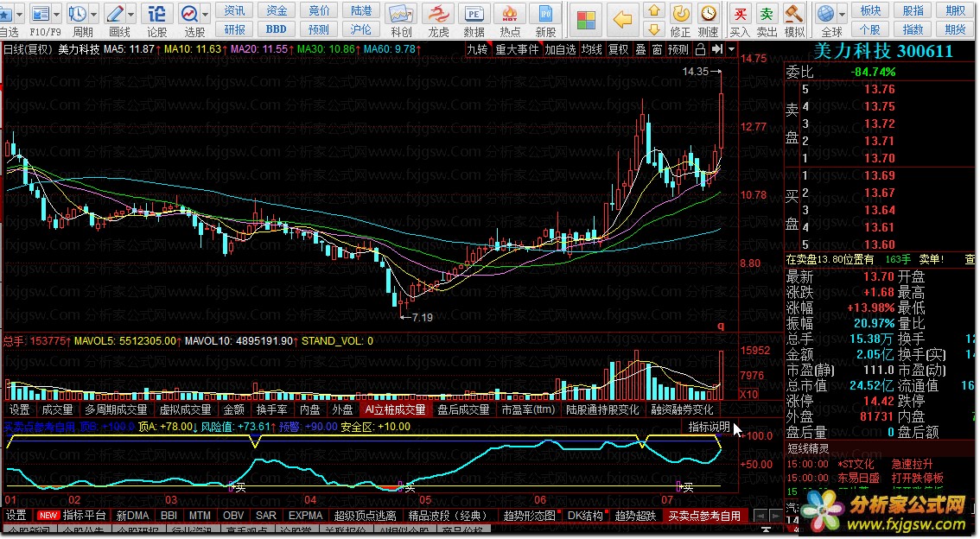The image size is (980, 539).
Task: Toggle 复权 price adjustment mode
Action: (x=618, y=49)
